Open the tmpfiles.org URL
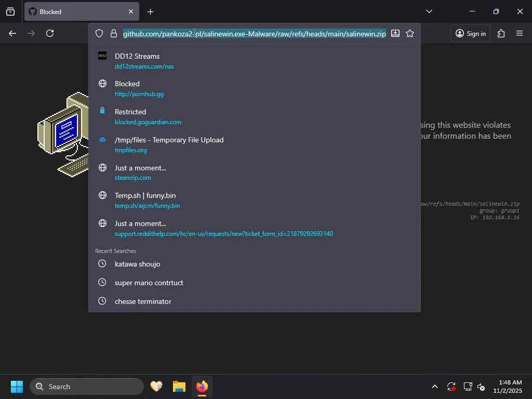The image size is (532, 399). [x=130, y=150]
